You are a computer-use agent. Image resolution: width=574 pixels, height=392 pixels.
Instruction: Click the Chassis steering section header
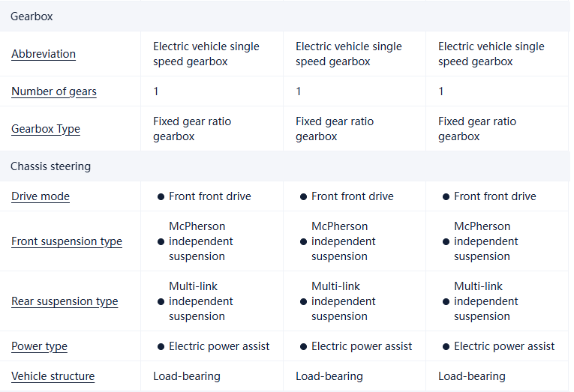[x=50, y=166]
